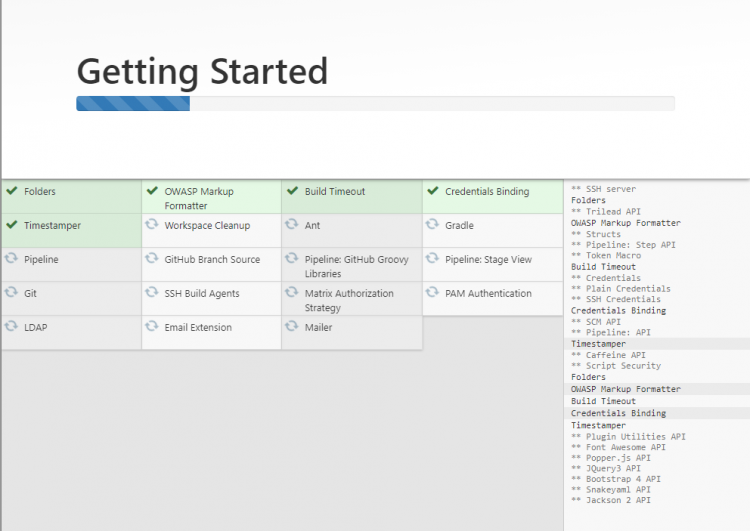Click the sync icon next to LDAP

click(x=11, y=326)
